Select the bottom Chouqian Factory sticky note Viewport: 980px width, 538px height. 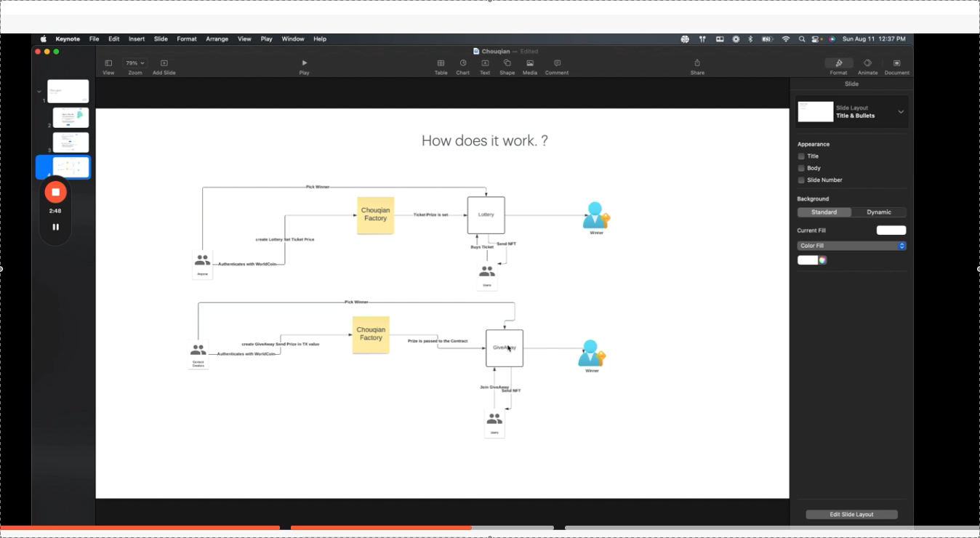coord(371,334)
